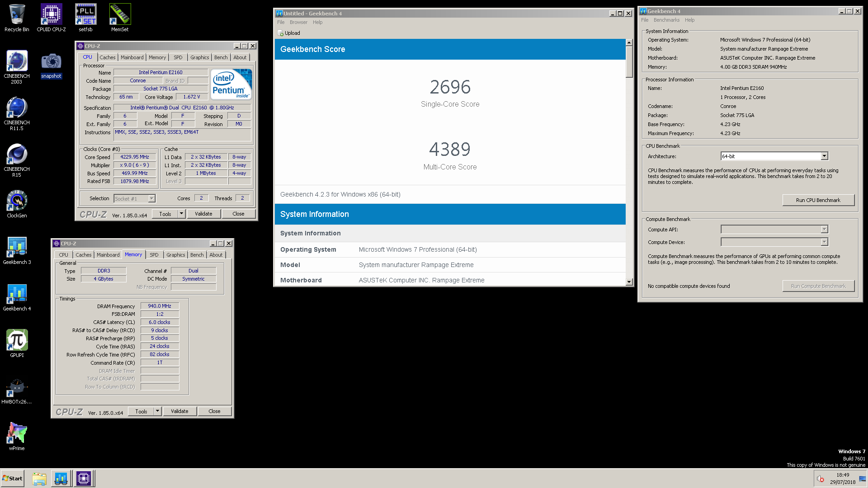
Task: Click the CPU-Z taskbar button
Action: coord(84,479)
